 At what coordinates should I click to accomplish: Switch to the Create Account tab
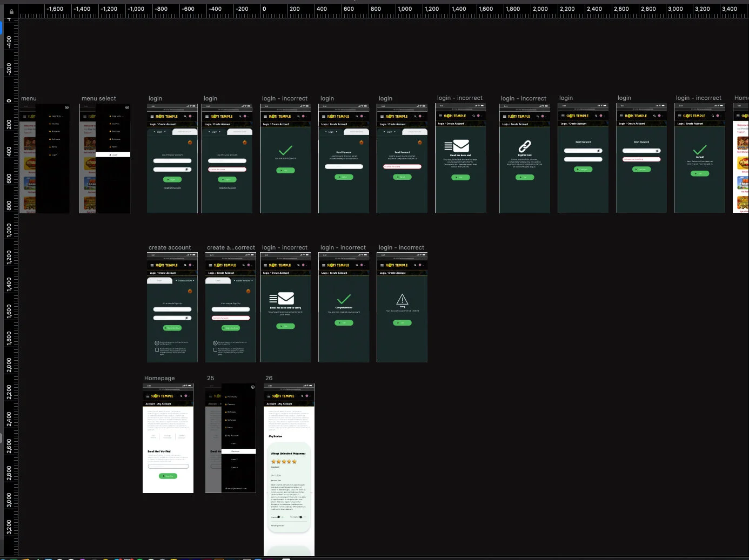tap(185, 131)
